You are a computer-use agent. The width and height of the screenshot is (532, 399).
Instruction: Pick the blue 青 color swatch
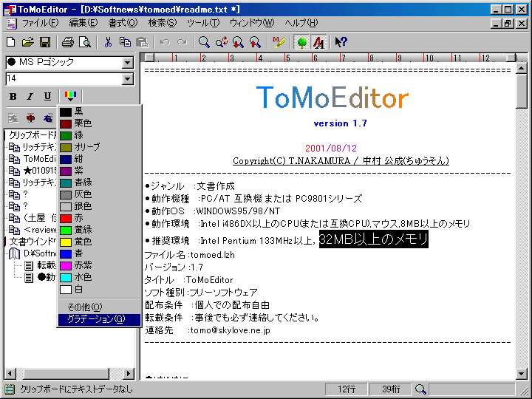pos(66,254)
